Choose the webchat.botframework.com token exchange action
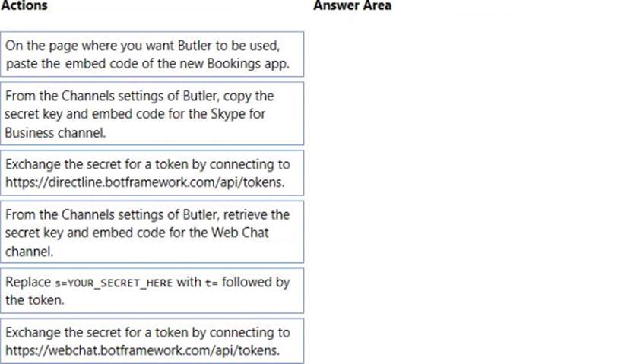The width and height of the screenshot is (618, 364). (152, 341)
